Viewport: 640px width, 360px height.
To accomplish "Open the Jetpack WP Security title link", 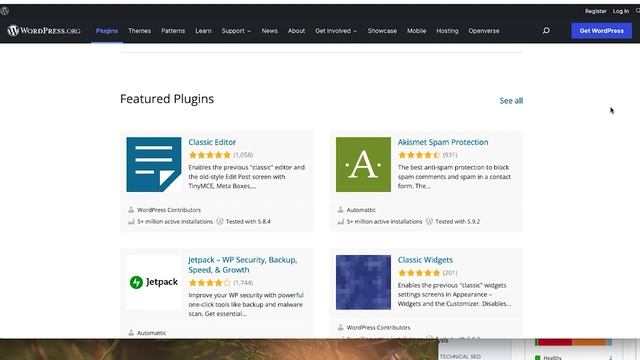I will point(242,264).
